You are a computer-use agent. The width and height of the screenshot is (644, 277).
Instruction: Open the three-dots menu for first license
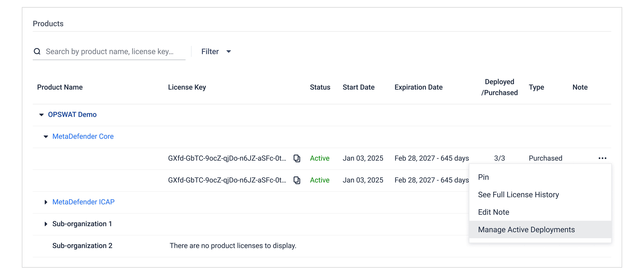coord(602,158)
